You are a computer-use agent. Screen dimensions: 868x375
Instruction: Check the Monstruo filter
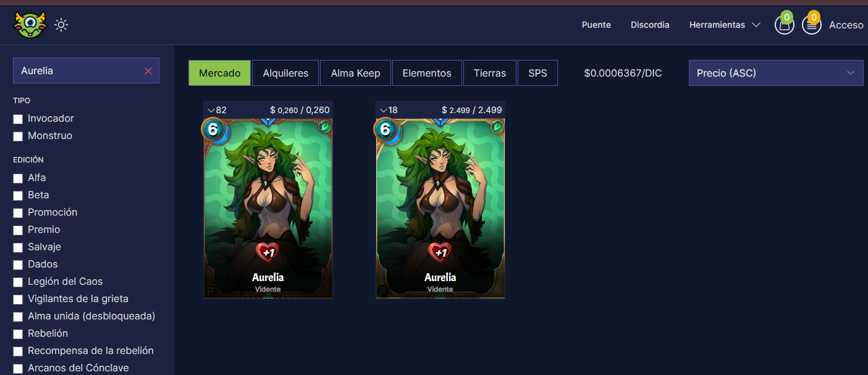coord(18,136)
